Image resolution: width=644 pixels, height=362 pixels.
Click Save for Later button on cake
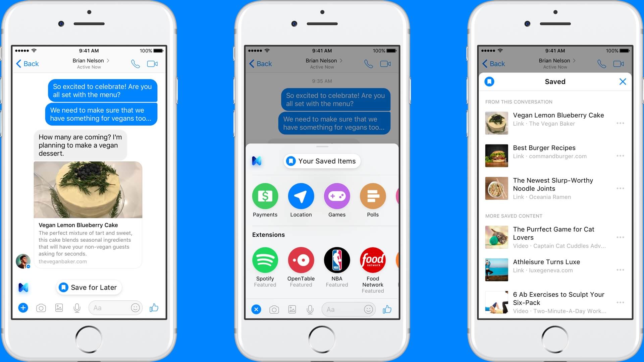[88, 287]
